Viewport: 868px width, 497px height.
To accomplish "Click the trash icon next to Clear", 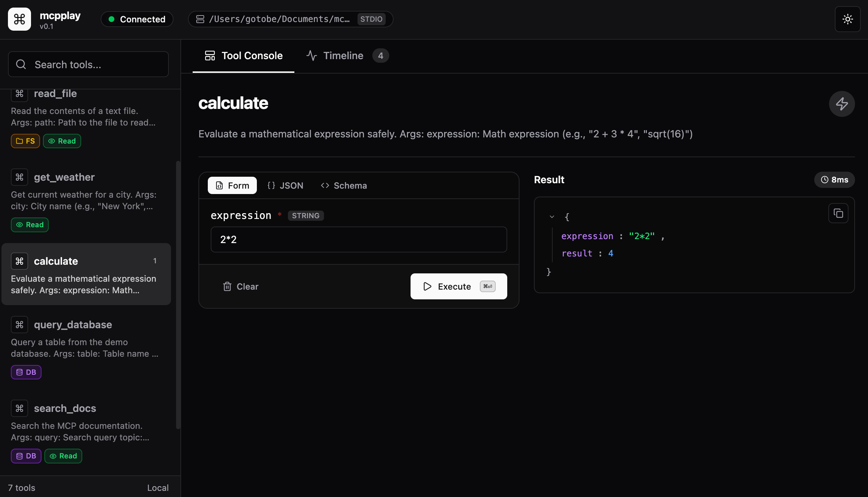I will pos(227,286).
